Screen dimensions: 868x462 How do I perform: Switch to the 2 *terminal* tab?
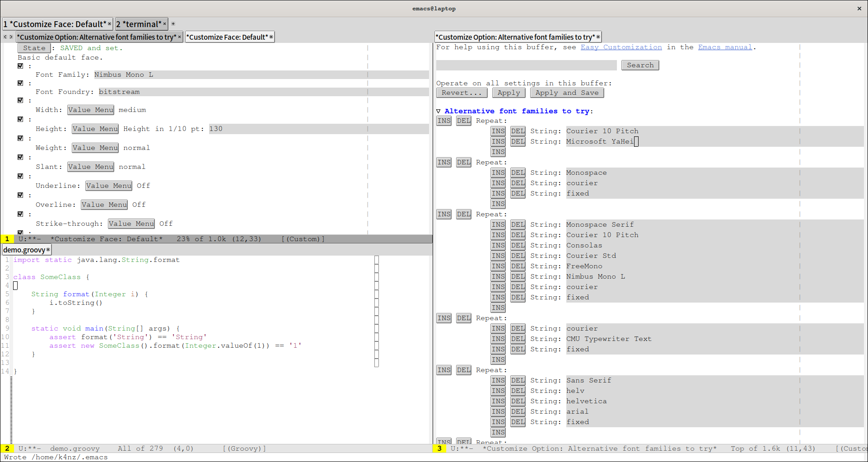139,24
